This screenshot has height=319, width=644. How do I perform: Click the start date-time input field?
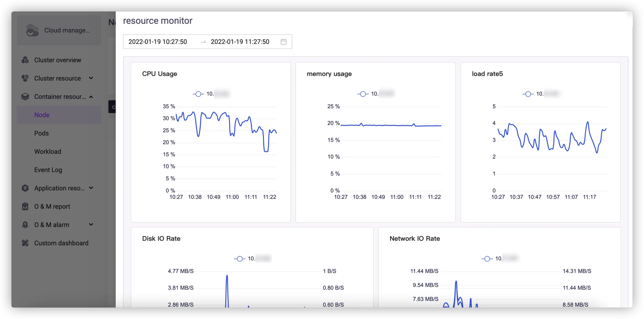click(x=158, y=42)
